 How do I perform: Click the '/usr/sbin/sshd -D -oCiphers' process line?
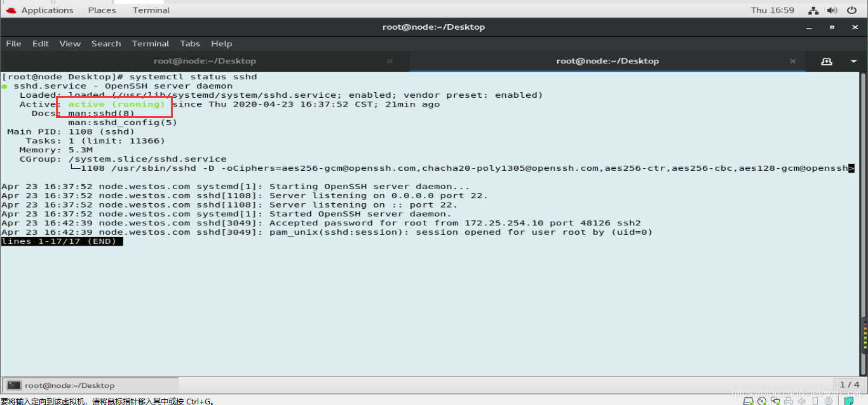click(461, 168)
